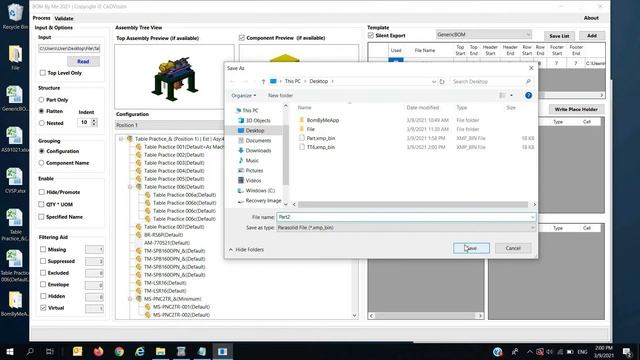The height and width of the screenshot is (360, 640).
Task: Enable Specified Name checkbox
Action: 42,217
